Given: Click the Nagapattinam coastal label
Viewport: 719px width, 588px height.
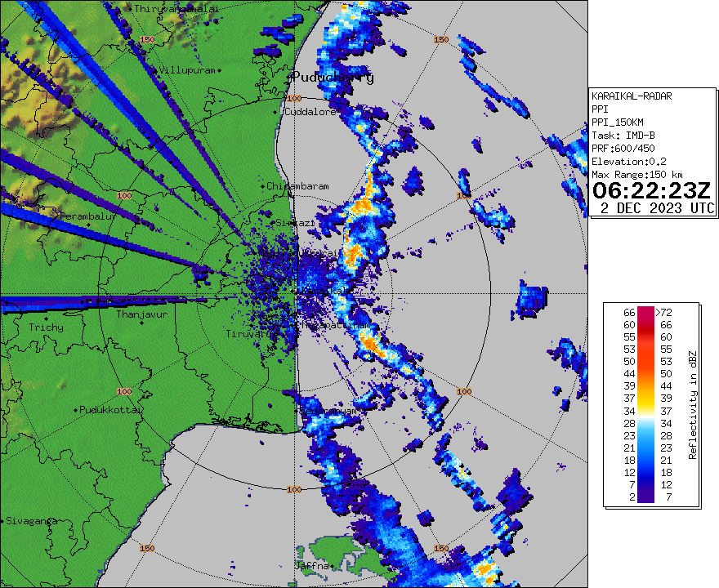Looking at the screenshot, I should (x=336, y=325).
